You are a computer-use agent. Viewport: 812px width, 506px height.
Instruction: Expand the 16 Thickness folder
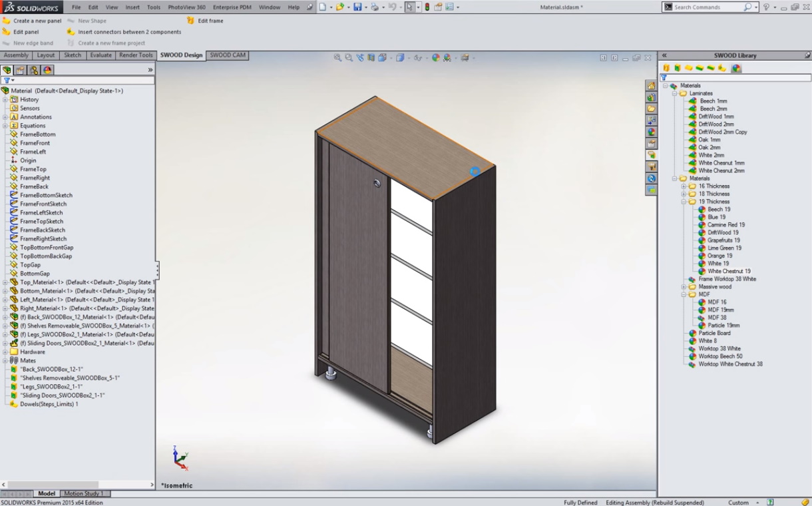(x=683, y=186)
